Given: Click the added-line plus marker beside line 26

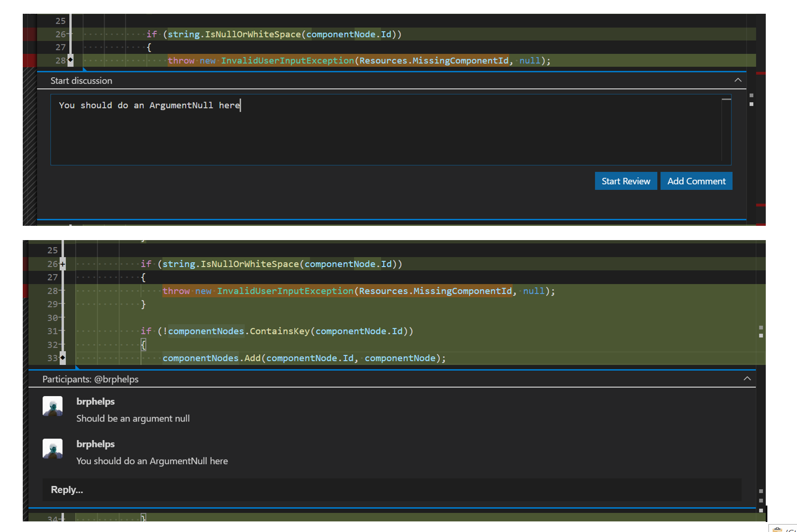Looking at the screenshot, I should click(62, 263).
